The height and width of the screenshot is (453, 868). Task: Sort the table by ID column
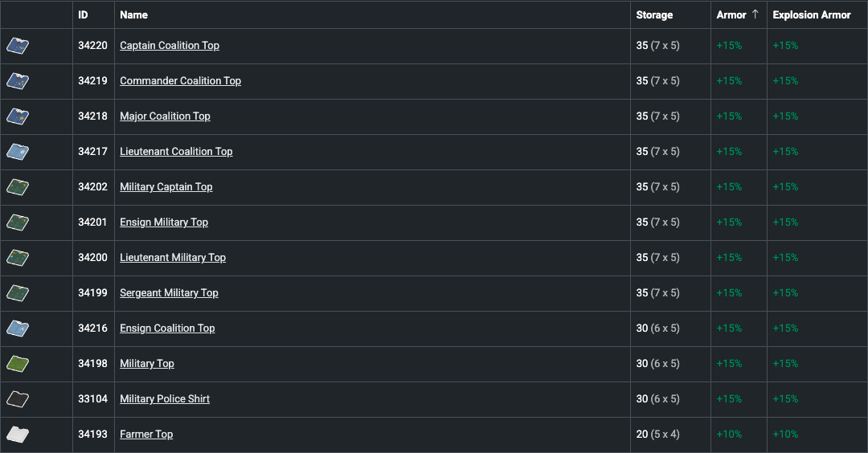(83, 14)
